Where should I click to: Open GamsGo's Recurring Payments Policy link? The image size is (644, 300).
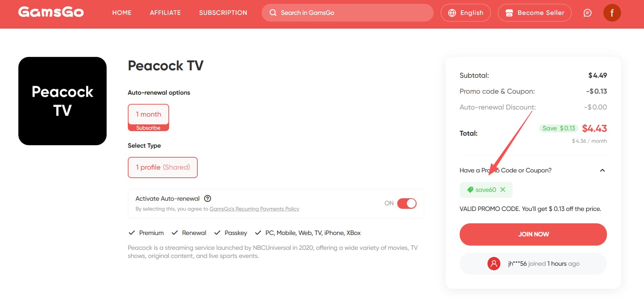click(254, 209)
